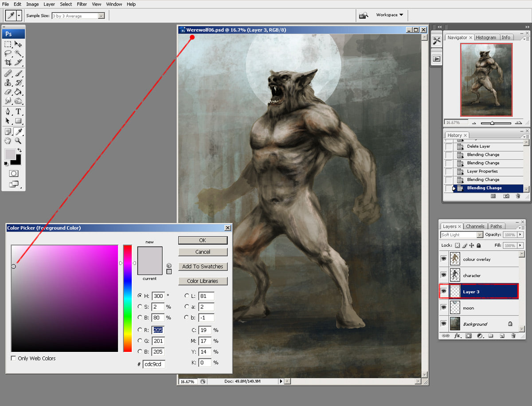Switch to the Channels tab

click(476, 226)
